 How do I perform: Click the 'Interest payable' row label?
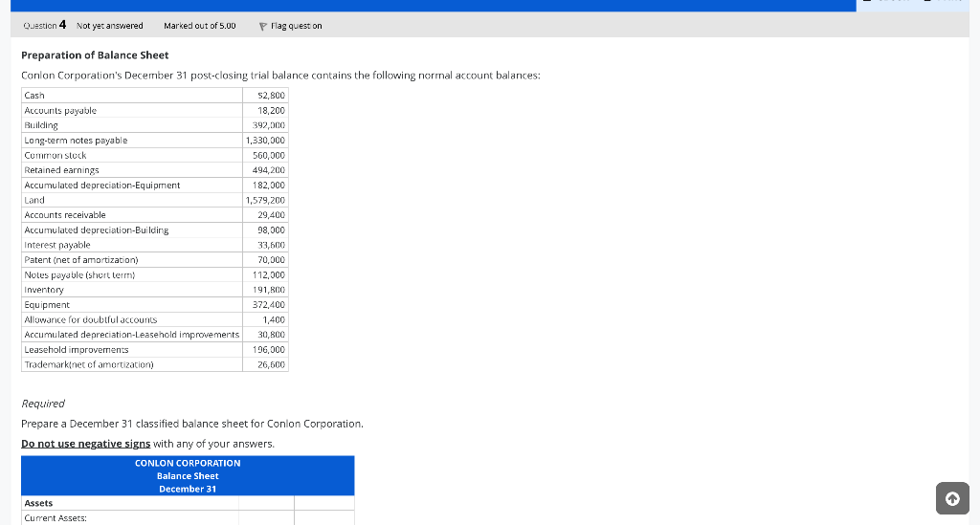56,246
